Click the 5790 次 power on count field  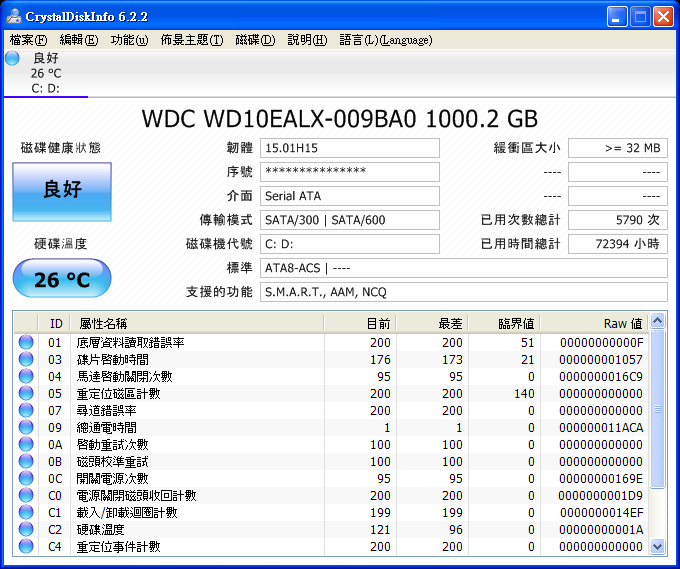(618, 220)
